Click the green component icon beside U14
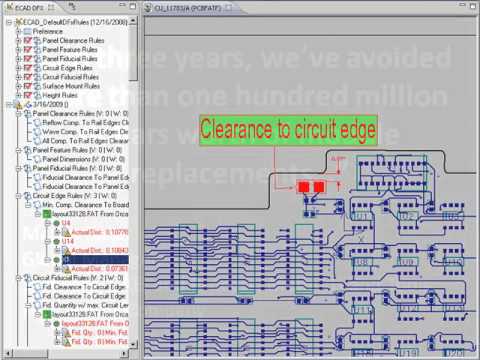 (x=57, y=241)
